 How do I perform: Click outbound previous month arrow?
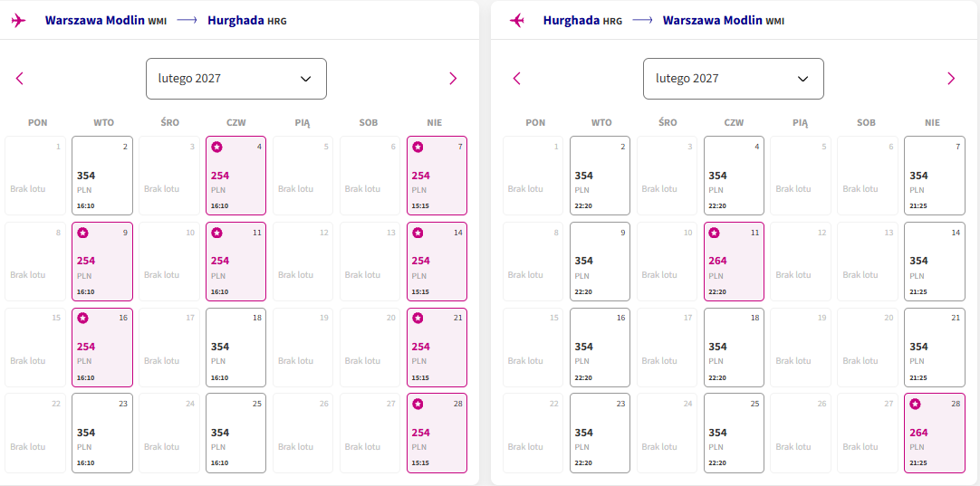pyautogui.click(x=19, y=79)
